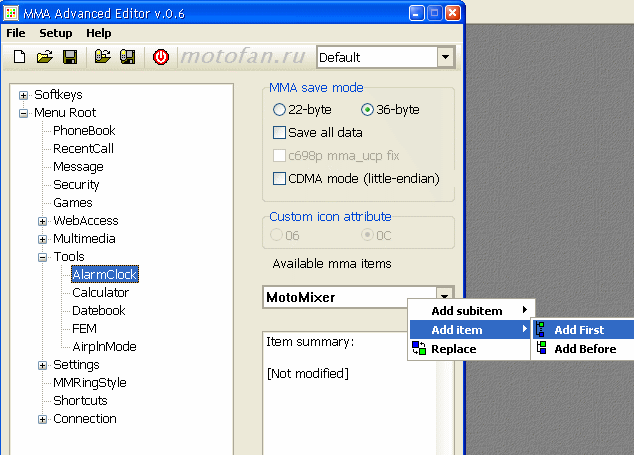Close the MMA Advanced Editor window

[x=453, y=13]
